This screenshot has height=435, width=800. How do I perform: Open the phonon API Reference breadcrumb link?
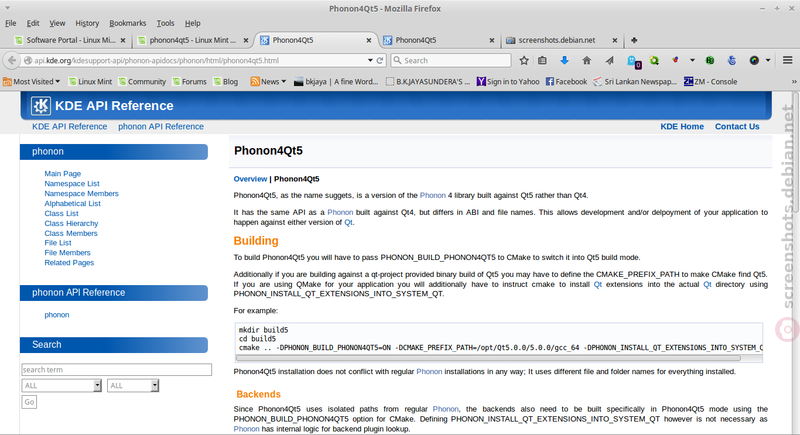point(161,126)
